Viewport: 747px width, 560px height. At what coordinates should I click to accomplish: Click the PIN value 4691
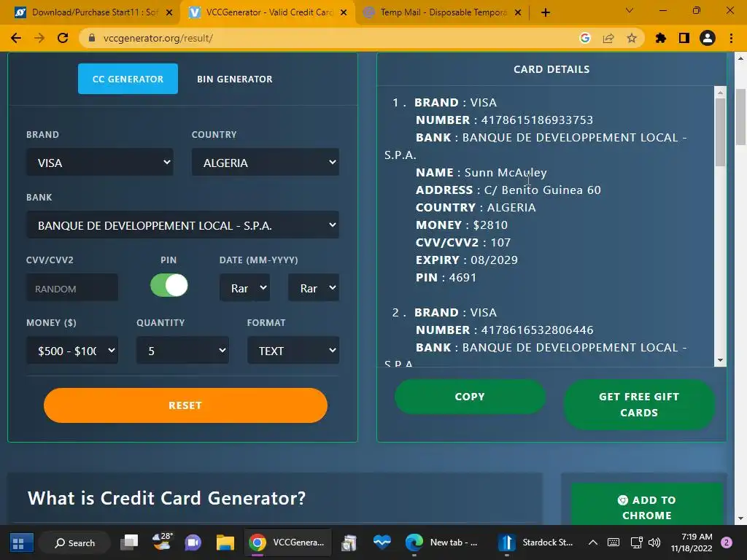tap(462, 278)
